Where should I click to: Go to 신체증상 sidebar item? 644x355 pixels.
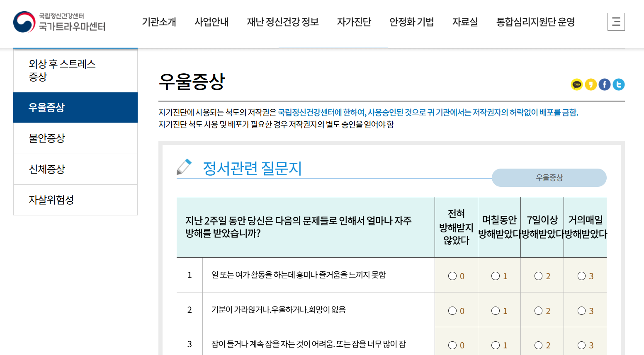click(75, 169)
